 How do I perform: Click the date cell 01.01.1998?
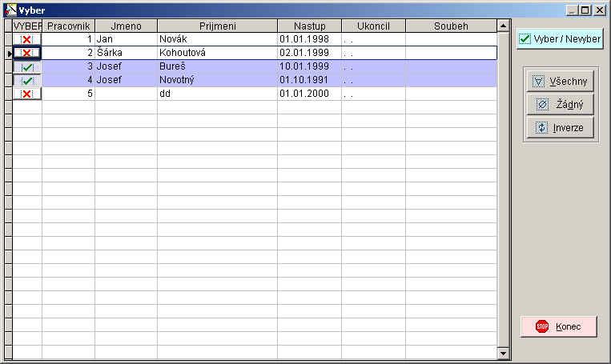coord(309,39)
